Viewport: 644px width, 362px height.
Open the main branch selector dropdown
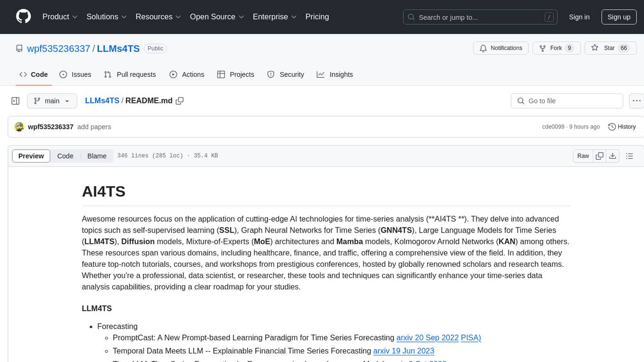tap(52, 101)
